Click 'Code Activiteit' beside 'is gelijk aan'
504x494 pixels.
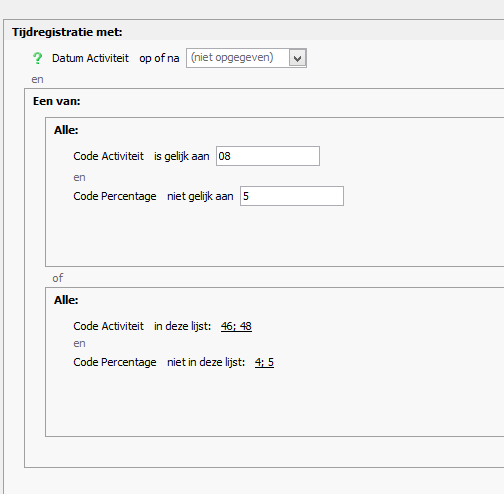coord(108,156)
